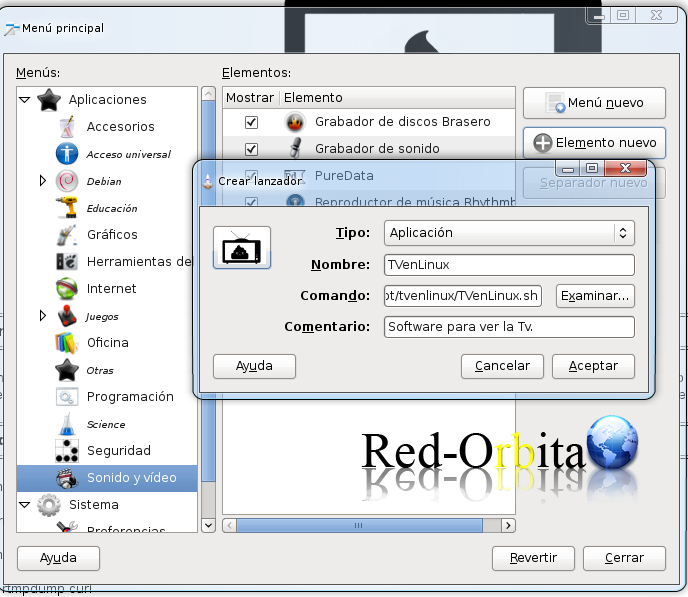Click the Acceso universal icon
This screenshot has width=688, height=597.
pyautogui.click(x=67, y=154)
